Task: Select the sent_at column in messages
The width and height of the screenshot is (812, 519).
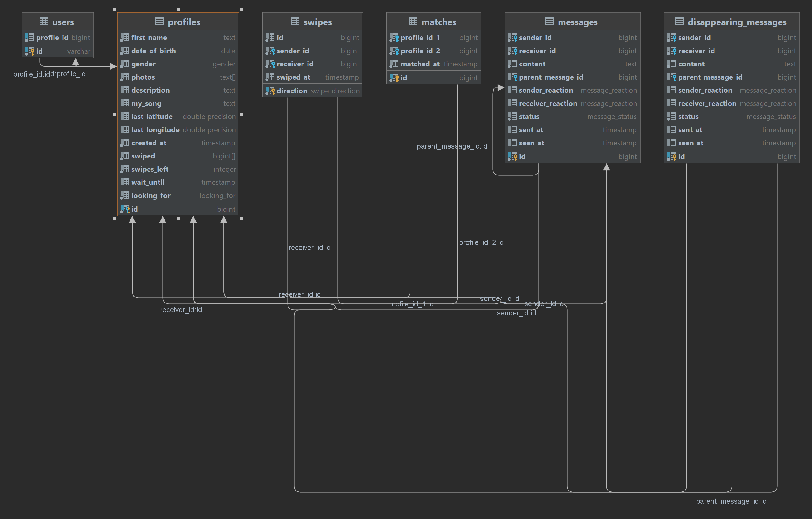Action: [x=573, y=130]
